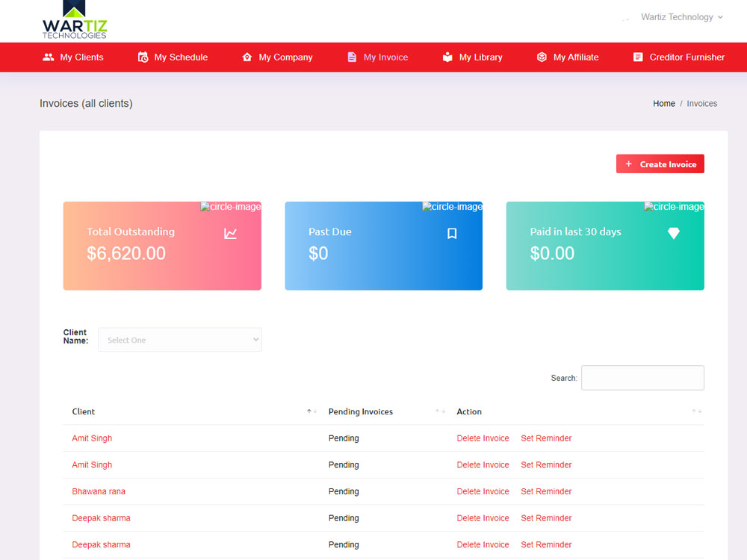Click the Create Invoice button
This screenshot has width=747, height=560.
pos(660,164)
